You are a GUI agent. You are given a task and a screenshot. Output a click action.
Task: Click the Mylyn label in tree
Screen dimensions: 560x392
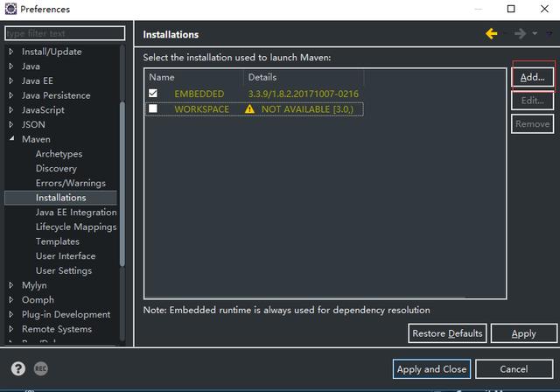coord(34,285)
